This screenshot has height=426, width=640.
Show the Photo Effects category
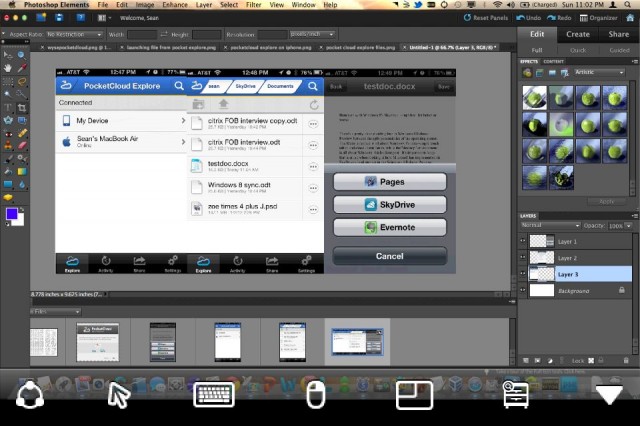(552, 73)
